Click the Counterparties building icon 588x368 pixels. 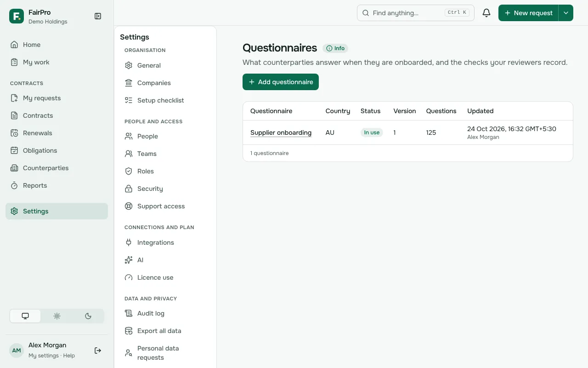[x=14, y=168]
